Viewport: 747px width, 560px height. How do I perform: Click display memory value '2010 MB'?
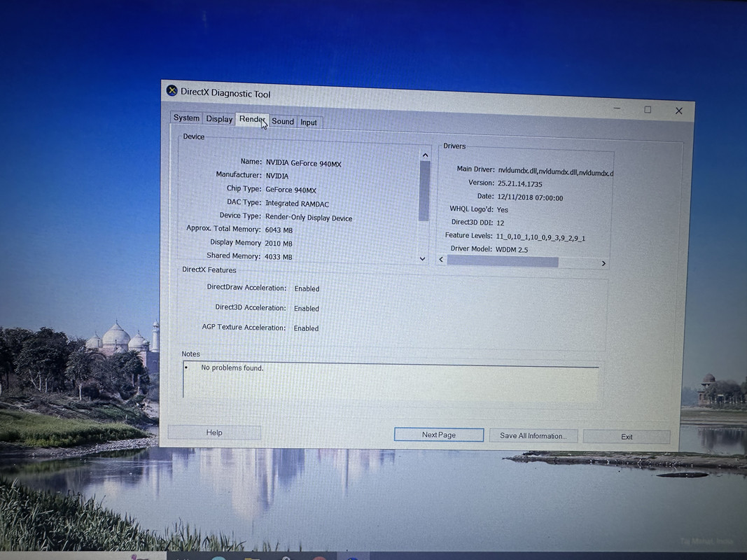278,244
